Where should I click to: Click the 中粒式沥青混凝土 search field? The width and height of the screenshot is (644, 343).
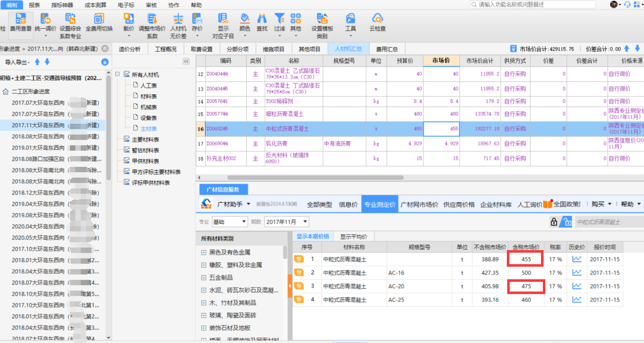[x=609, y=222]
